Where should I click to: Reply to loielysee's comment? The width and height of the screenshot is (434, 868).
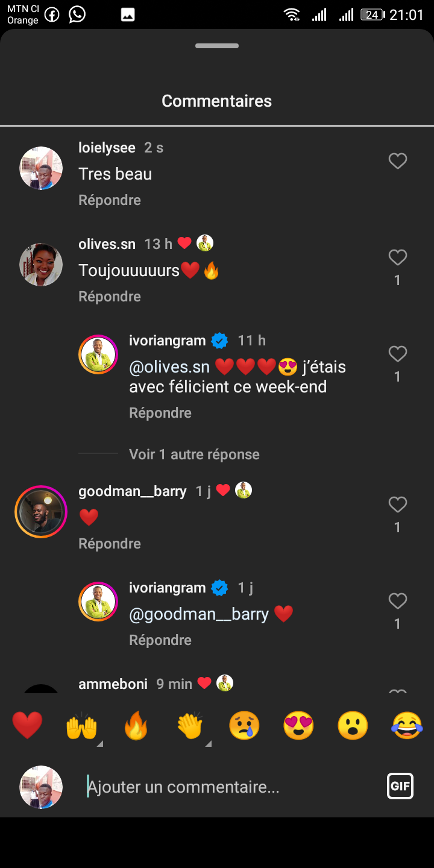[x=110, y=200]
